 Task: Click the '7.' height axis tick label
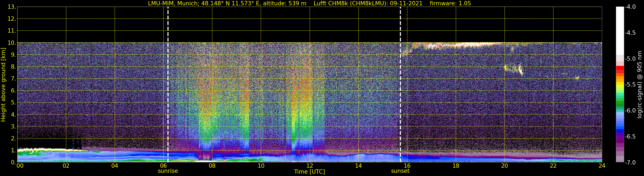13,79
